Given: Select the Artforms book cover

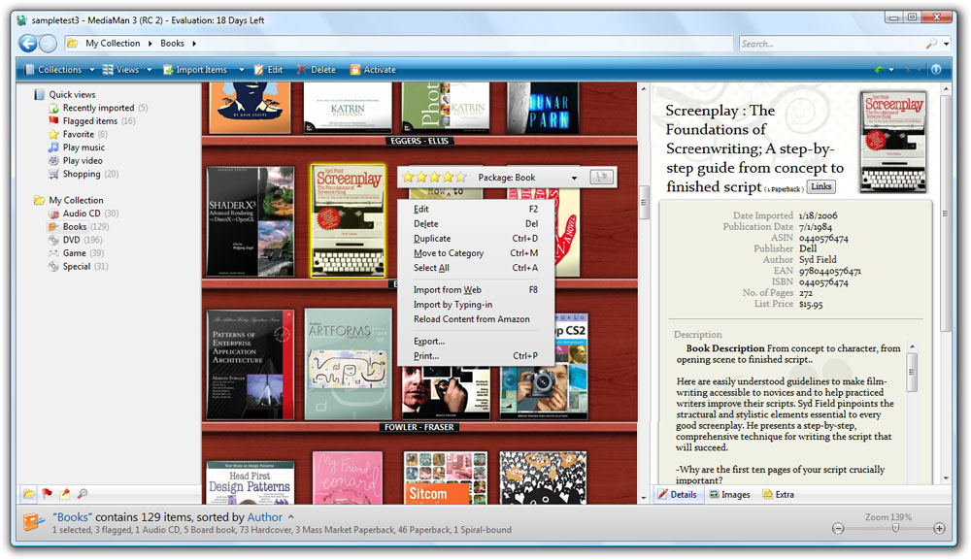Looking at the screenshot, I should coord(348,365).
